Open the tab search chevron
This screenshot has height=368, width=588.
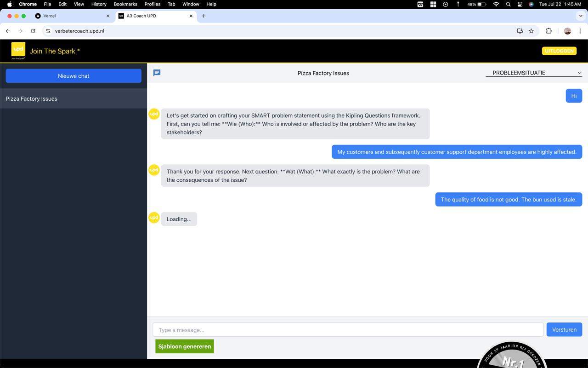[581, 16]
